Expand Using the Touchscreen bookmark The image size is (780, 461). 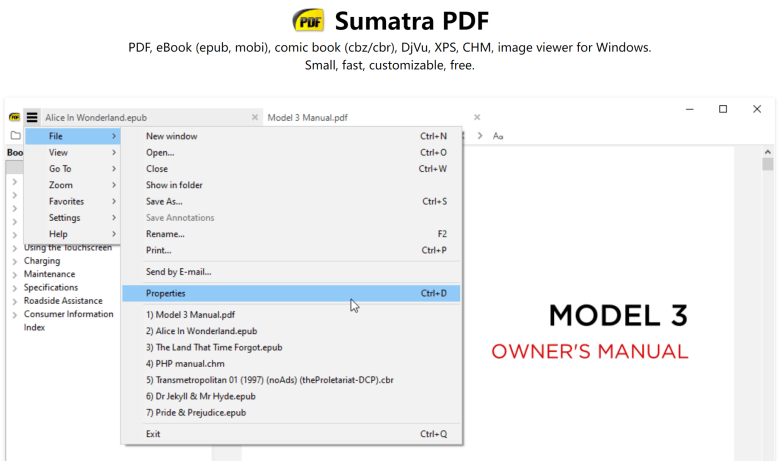click(x=15, y=248)
